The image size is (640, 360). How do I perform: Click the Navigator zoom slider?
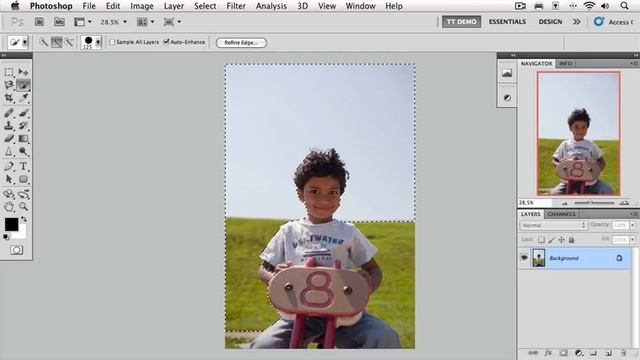[x=594, y=202]
